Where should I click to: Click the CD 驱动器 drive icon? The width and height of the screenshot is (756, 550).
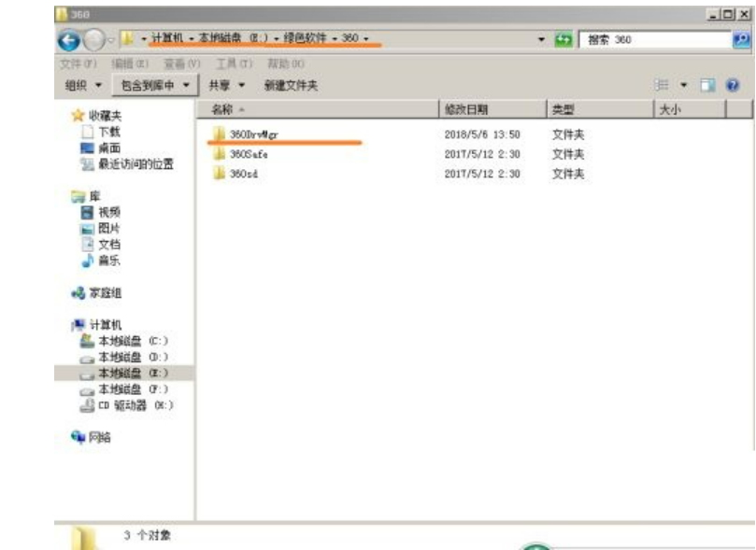[87, 405]
